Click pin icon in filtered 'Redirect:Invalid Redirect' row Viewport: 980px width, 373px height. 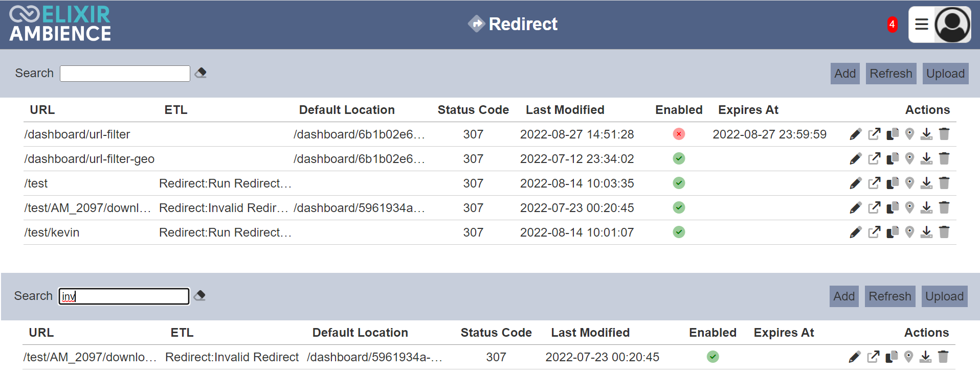(x=908, y=357)
